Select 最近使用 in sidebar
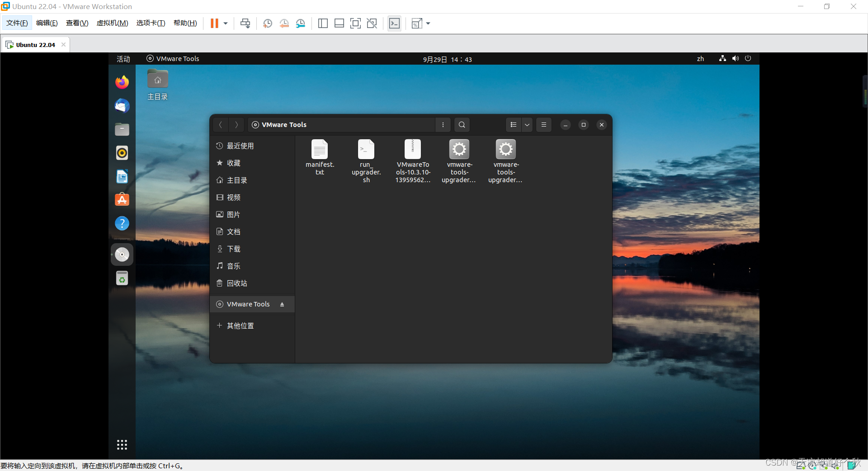Image resolution: width=868 pixels, height=471 pixels. tap(252, 146)
